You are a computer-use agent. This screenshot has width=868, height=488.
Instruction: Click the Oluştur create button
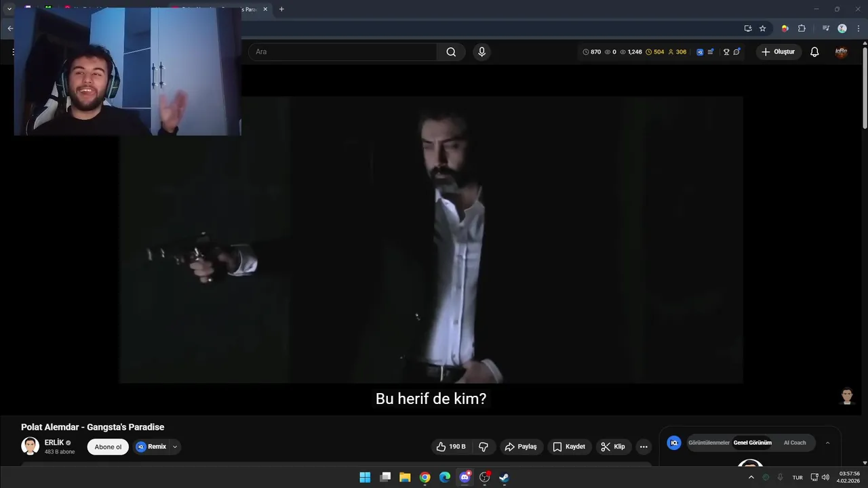[778, 52]
